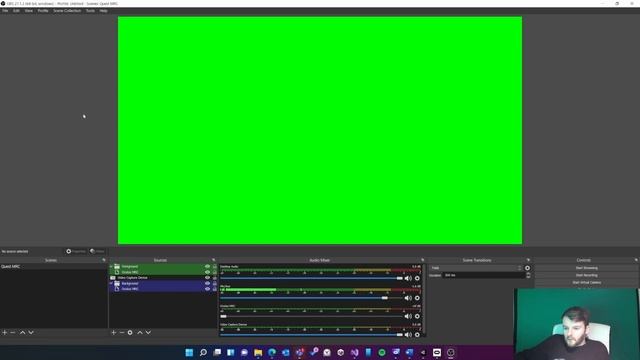
Task: Click Start Virtual Camera button
Action: (587, 282)
